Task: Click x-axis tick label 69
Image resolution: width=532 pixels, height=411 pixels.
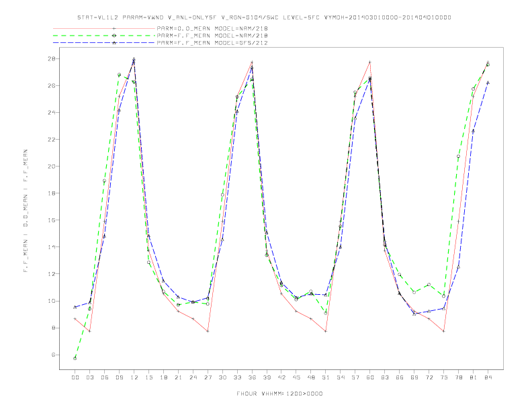Action: [x=414, y=377]
